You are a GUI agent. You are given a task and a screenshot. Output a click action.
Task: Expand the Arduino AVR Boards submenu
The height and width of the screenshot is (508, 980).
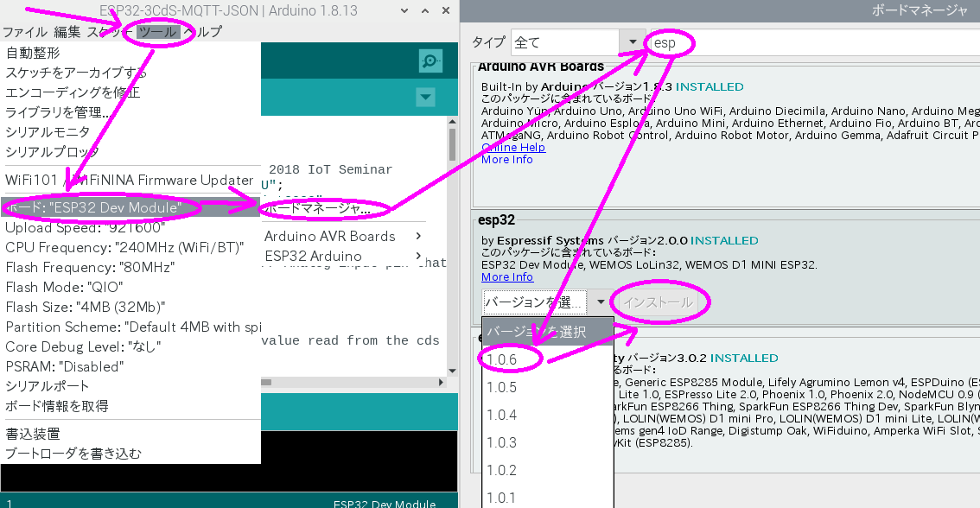(343, 236)
